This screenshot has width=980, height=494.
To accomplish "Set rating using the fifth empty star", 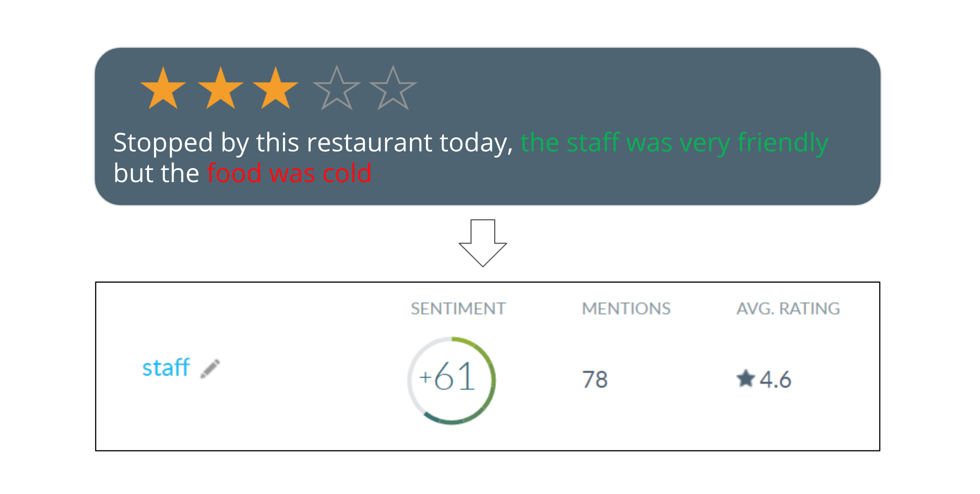I will pyautogui.click(x=393, y=88).
